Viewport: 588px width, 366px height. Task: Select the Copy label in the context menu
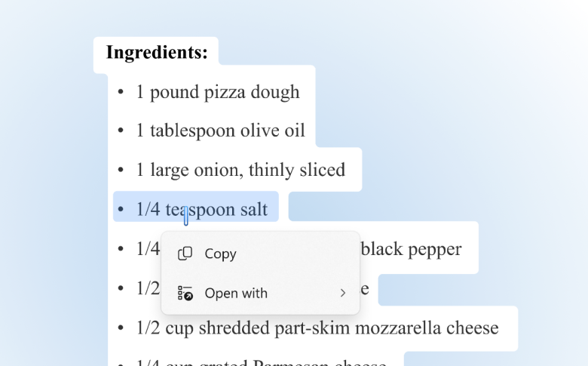pos(220,254)
